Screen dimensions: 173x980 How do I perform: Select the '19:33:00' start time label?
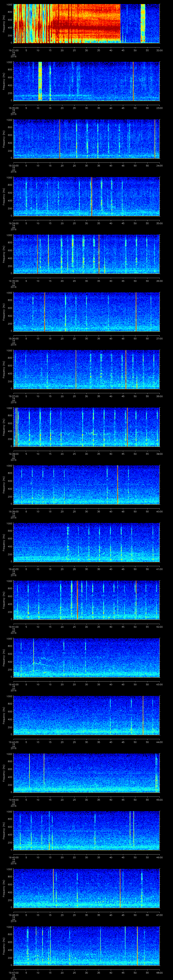(13, 166)
